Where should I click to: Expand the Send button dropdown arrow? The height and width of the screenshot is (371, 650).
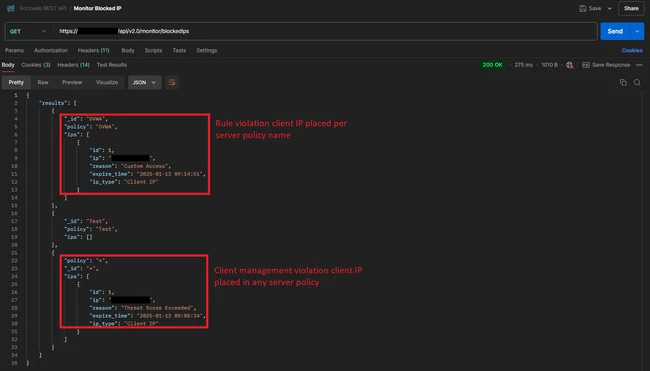coord(637,32)
